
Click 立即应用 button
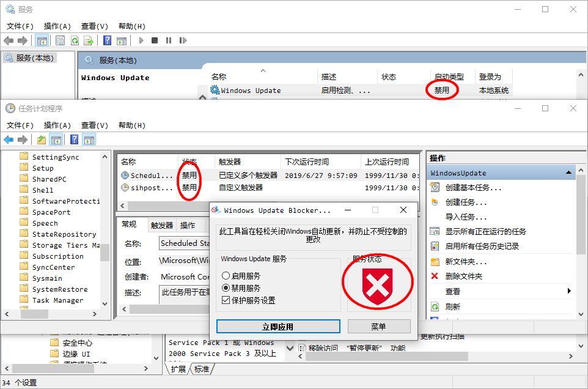[x=278, y=327]
